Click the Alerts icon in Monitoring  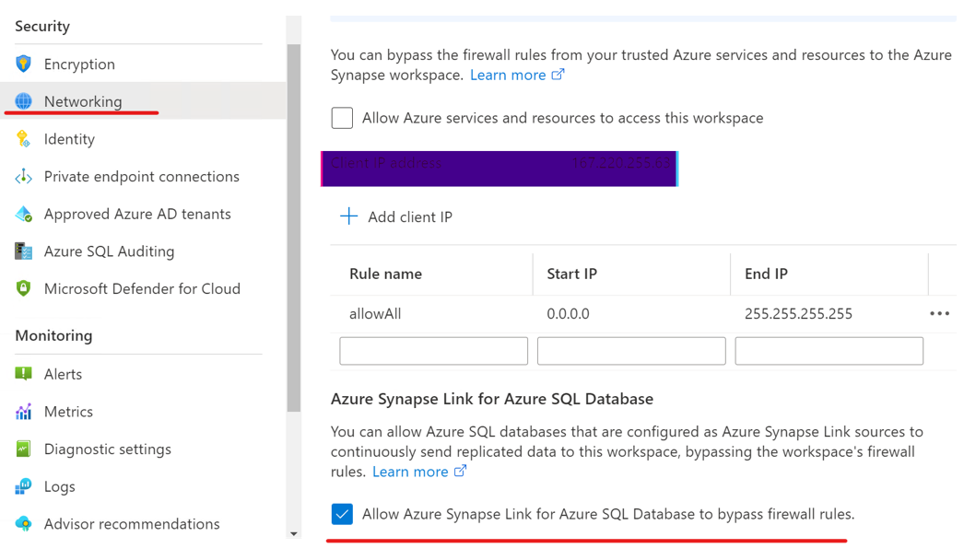coord(24,375)
